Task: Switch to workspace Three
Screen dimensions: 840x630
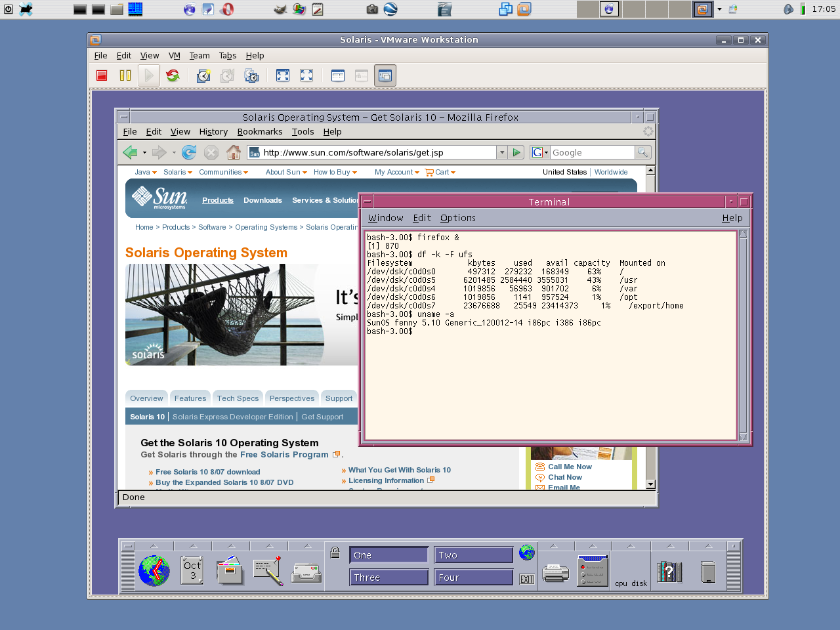Action: 389,577
